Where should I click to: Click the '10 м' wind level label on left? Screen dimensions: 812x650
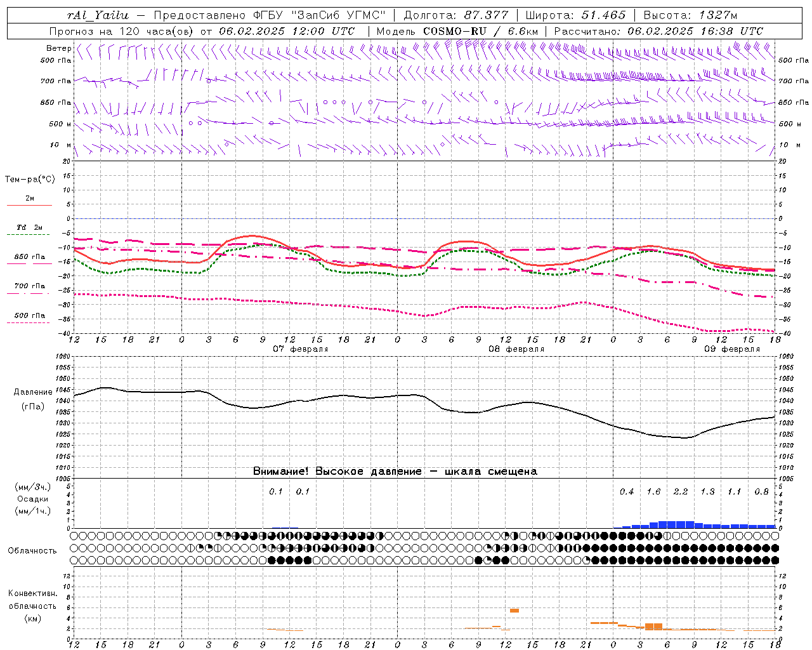pyautogui.click(x=61, y=145)
